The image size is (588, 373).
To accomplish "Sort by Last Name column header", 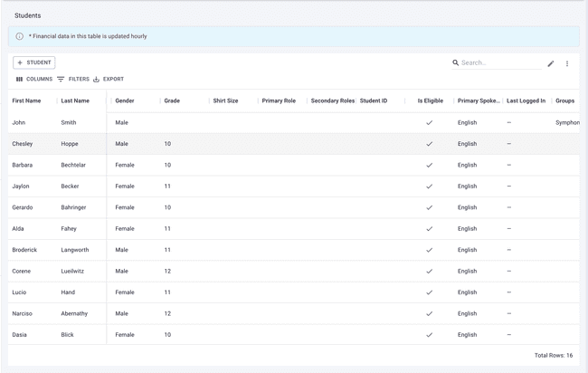I will coord(75,100).
